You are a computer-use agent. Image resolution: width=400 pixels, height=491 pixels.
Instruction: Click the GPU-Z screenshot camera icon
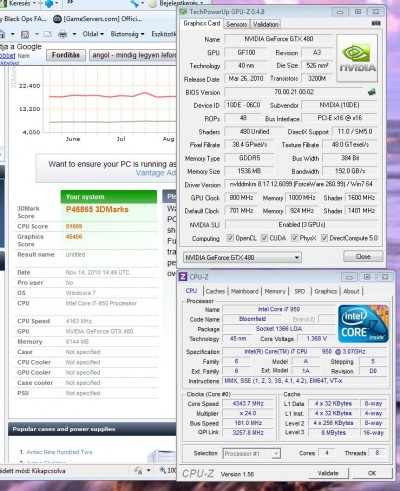coord(376,23)
